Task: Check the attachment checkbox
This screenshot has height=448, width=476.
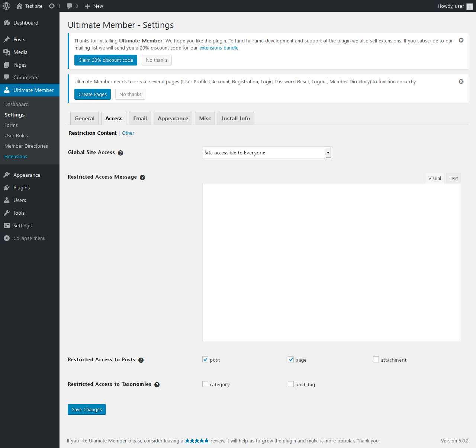Action: [x=376, y=359]
